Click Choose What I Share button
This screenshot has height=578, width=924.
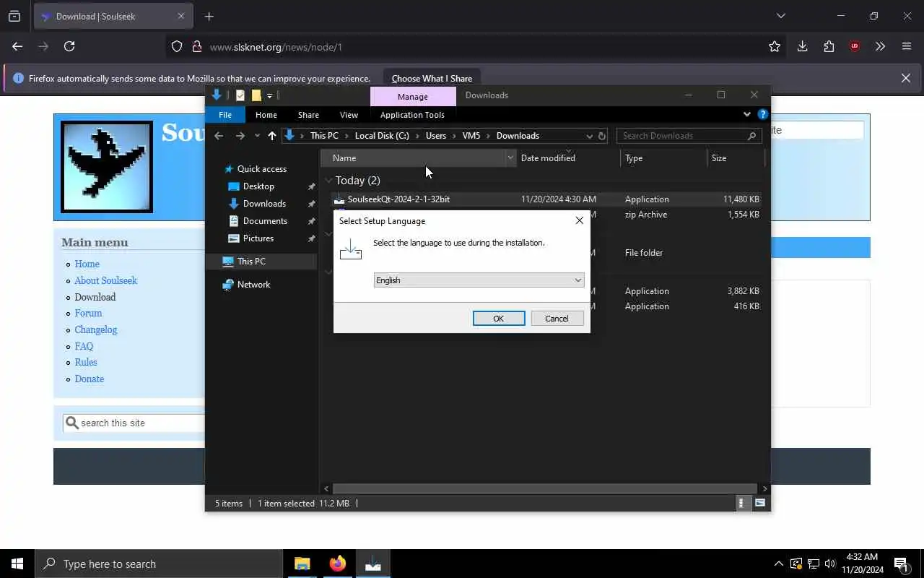tap(432, 79)
